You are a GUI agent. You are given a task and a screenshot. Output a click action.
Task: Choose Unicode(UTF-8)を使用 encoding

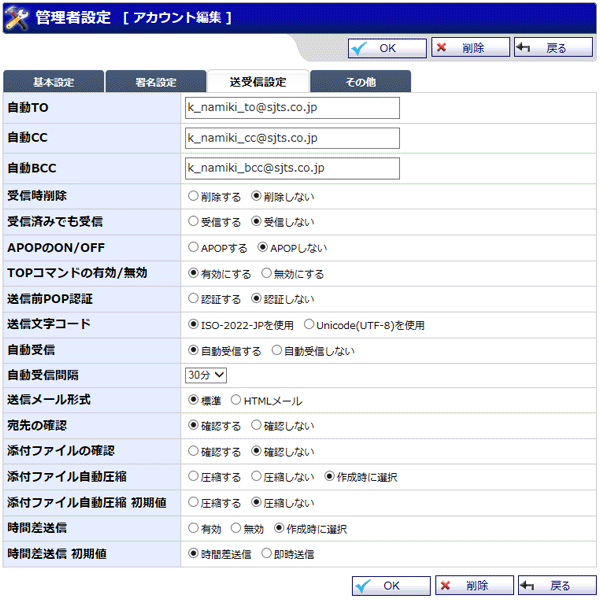pyautogui.click(x=309, y=324)
